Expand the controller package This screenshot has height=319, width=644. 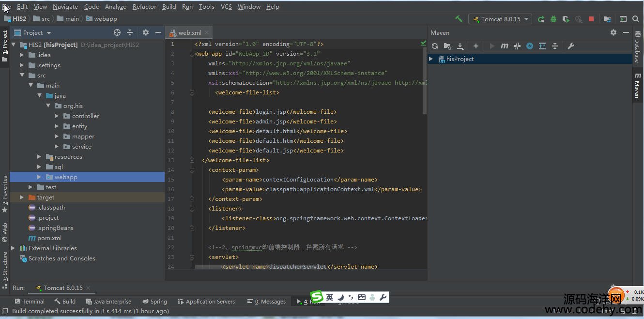(57, 116)
